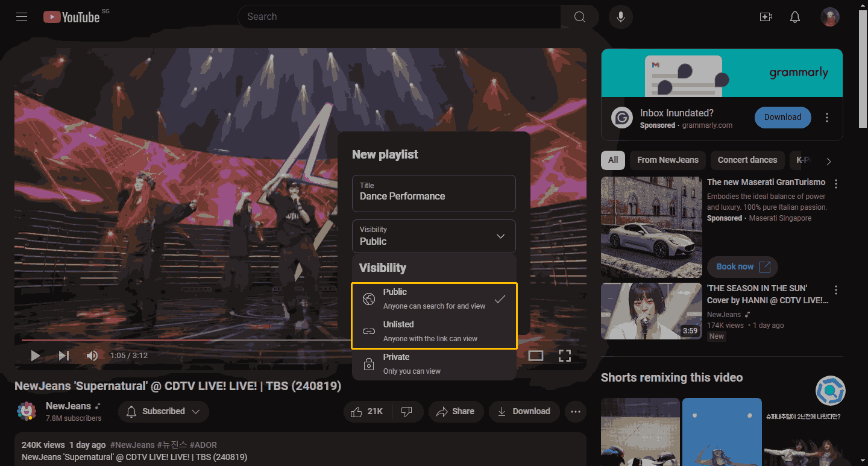Expand the Visibility dropdown showing Public
The image size is (868, 466).
click(x=434, y=236)
